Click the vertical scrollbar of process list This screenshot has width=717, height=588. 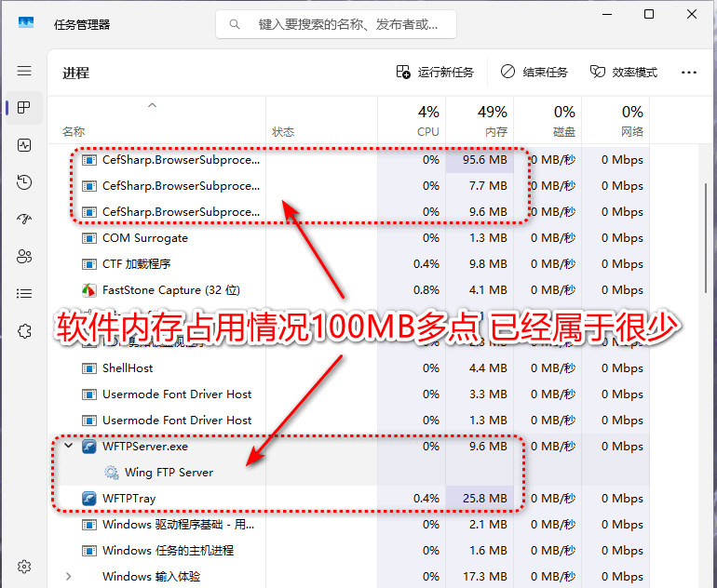[x=706, y=238]
